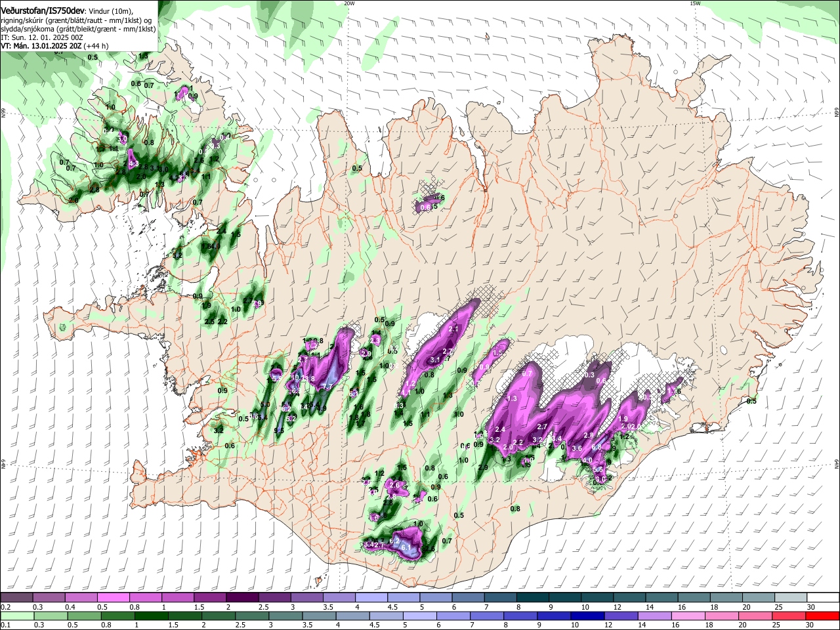Click the '5.8' precipitation value on the map
840x630 pixels.
(x=598, y=470)
